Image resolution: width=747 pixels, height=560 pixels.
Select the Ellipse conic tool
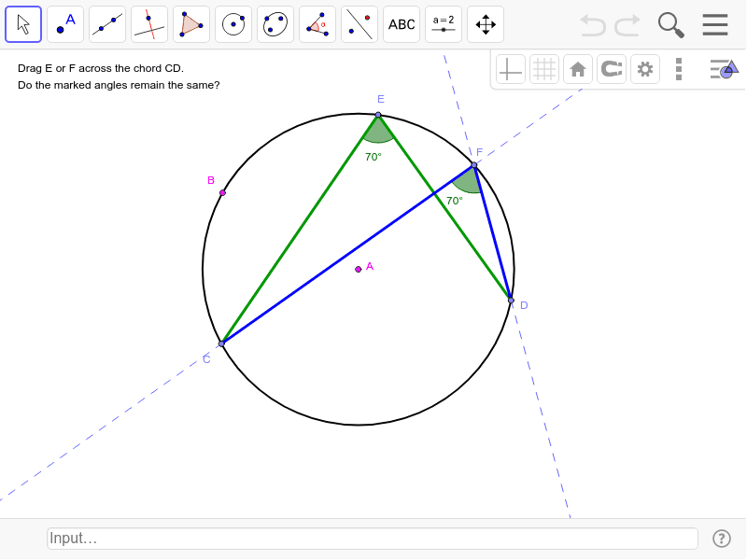[275, 24]
